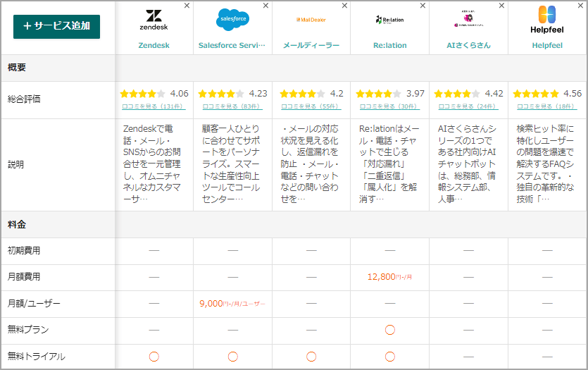Remove Zendesk column with X button

[187, 6]
